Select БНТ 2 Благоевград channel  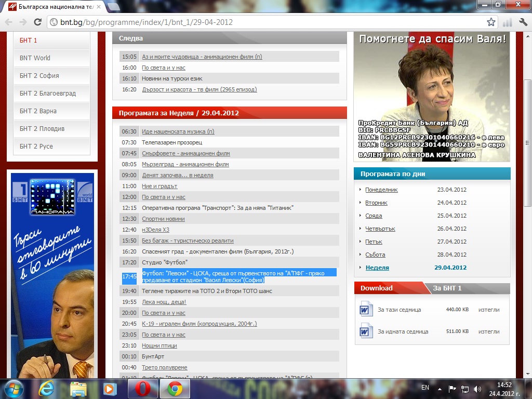[52, 94]
